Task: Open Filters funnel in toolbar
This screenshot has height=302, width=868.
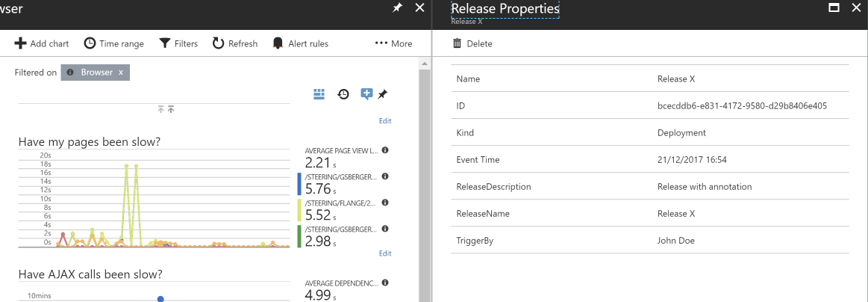Action: pyautogui.click(x=165, y=43)
